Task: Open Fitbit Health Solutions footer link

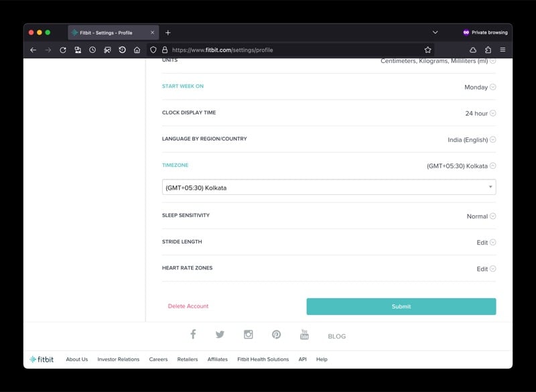Action: tap(263, 359)
